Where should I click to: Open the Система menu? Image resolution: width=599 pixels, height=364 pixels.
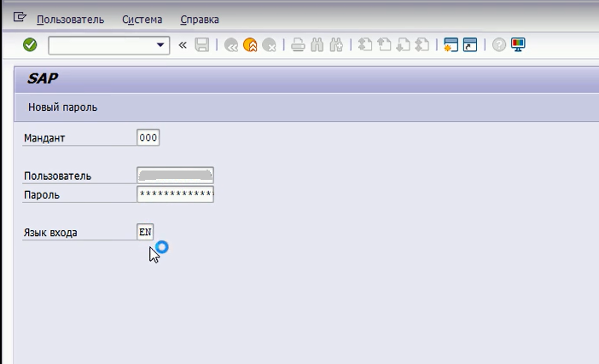click(142, 19)
